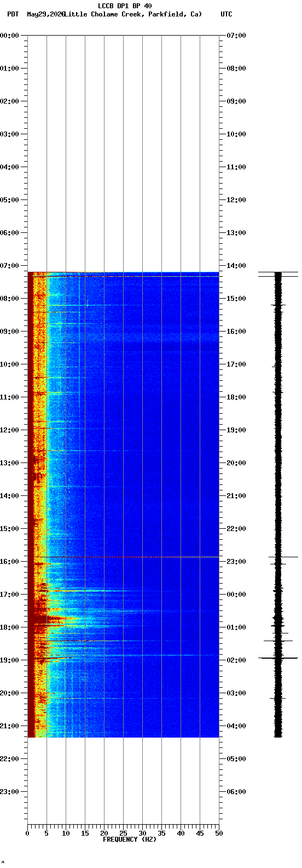Click the 'FREQUENCY (HZ)' axis label

[x=130, y=840]
